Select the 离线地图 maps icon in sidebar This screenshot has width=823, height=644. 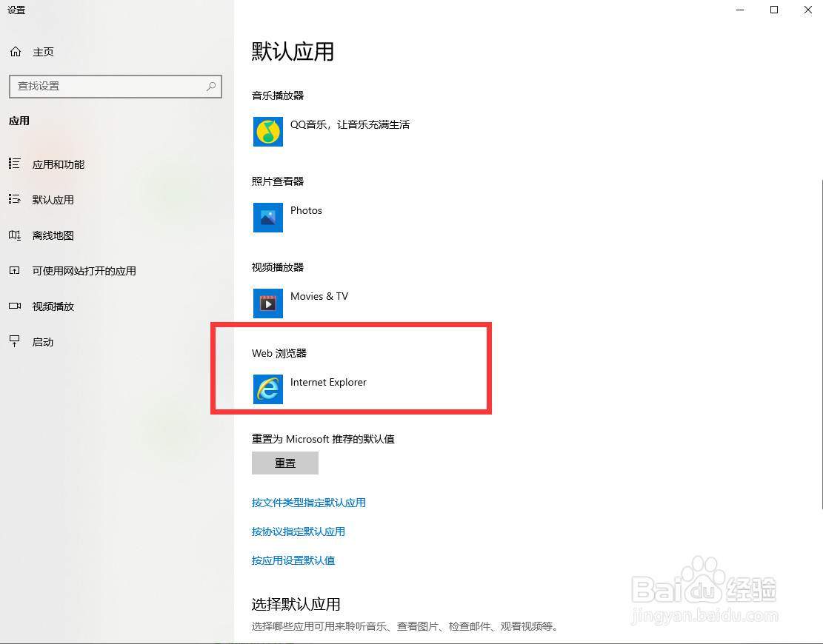click(16, 235)
